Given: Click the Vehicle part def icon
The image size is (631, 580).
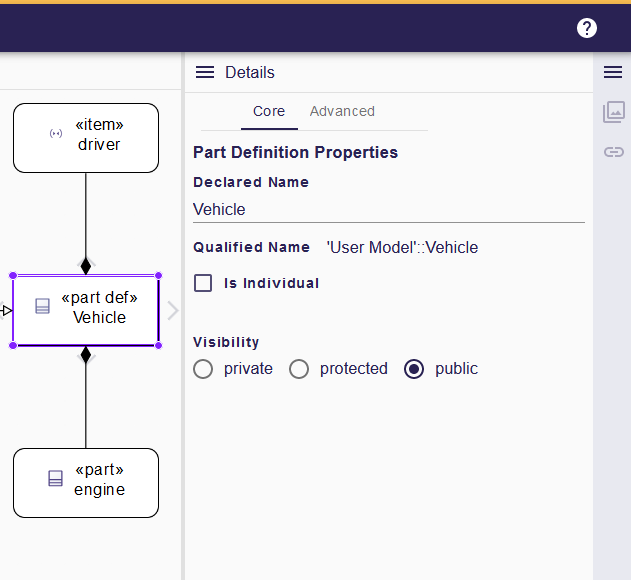Looking at the screenshot, I should coord(43,307).
